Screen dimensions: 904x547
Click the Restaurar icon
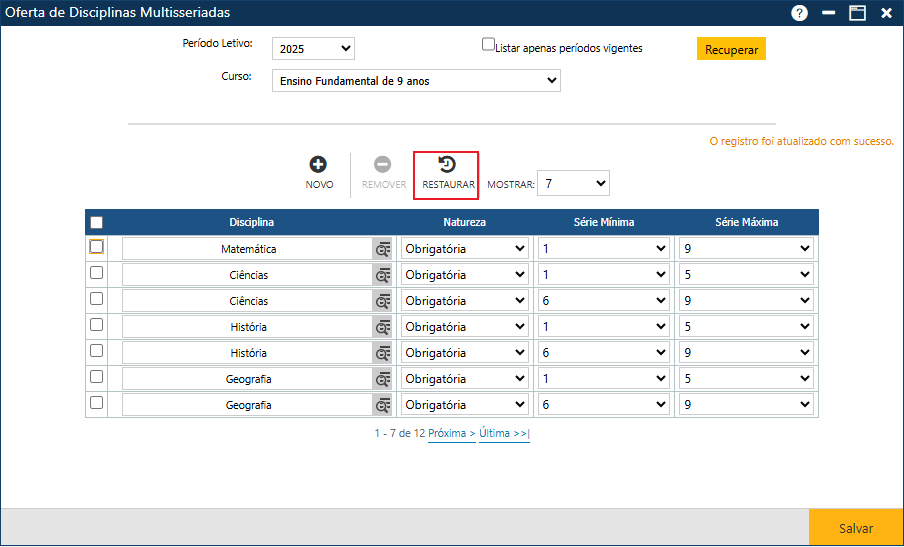[447, 165]
